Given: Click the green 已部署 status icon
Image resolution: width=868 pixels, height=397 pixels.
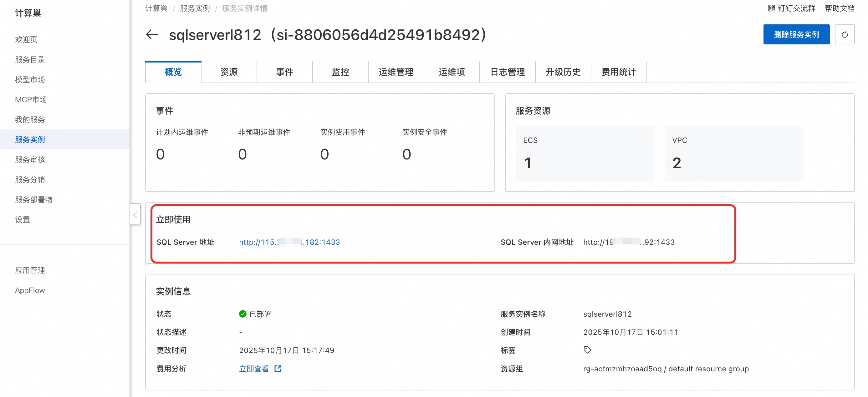Looking at the screenshot, I should [243, 314].
